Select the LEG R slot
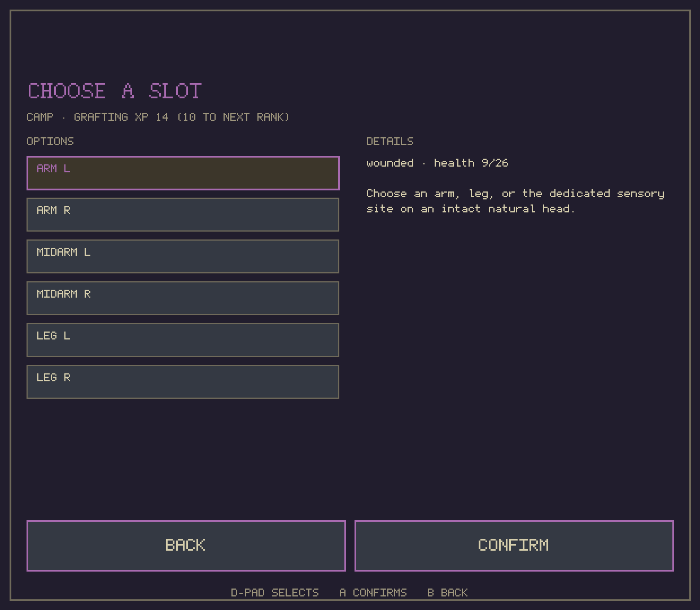The width and height of the screenshot is (700, 610). click(183, 382)
